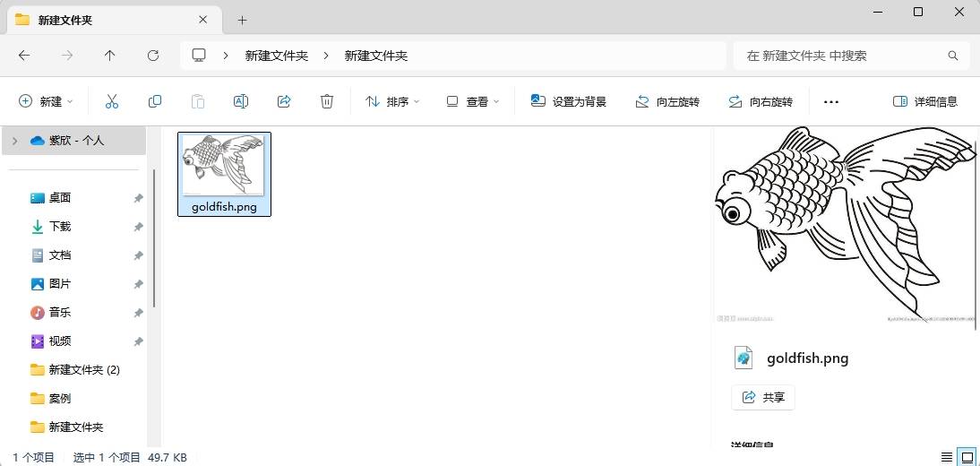Toggle the 详细信息 details pane
Screen dimensions: 980x466
pos(925,101)
